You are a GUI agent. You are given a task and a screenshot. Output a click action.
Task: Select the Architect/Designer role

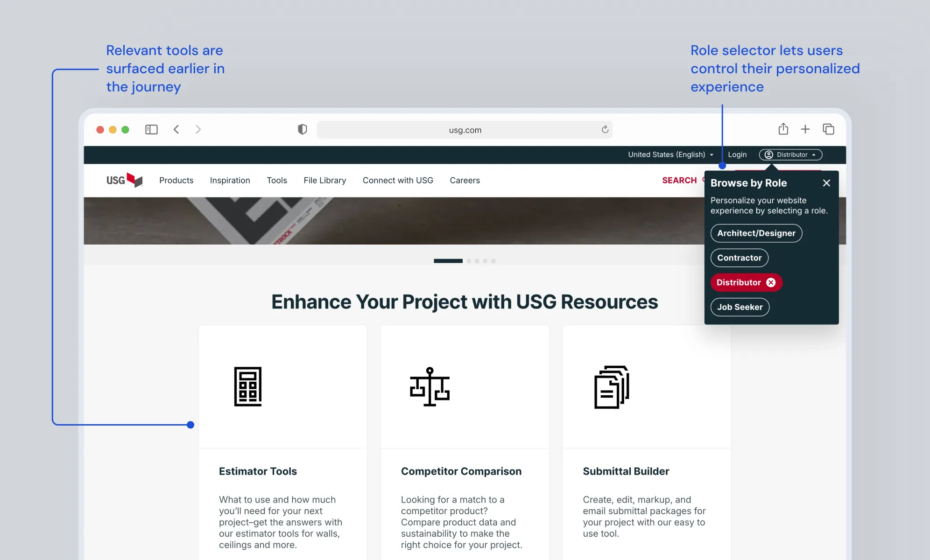pyautogui.click(x=756, y=233)
